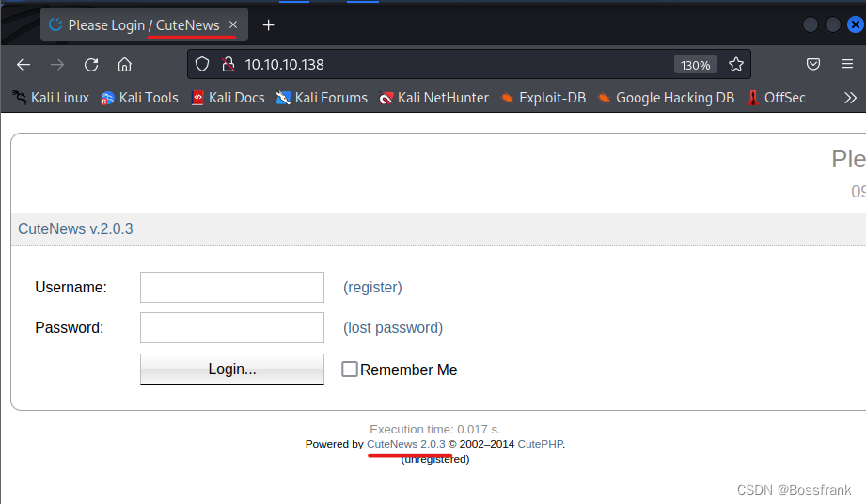The width and height of the screenshot is (866, 504).
Task: Show insecure connection lock info
Action: coord(228,65)
